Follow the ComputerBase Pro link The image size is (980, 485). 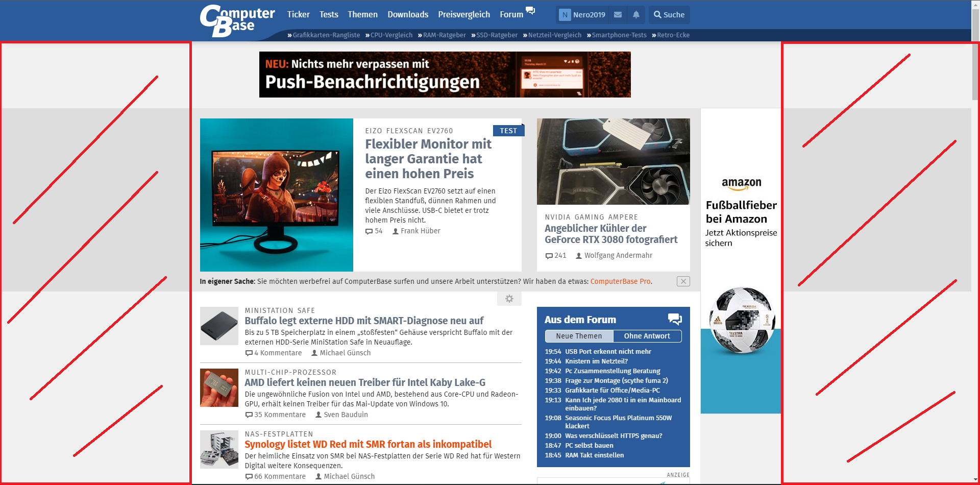tap(620, 281)
